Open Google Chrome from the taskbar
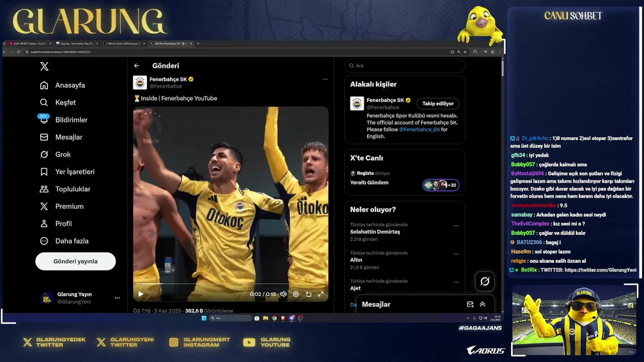The height and width of the screenshot is (362, 644). 274,318
